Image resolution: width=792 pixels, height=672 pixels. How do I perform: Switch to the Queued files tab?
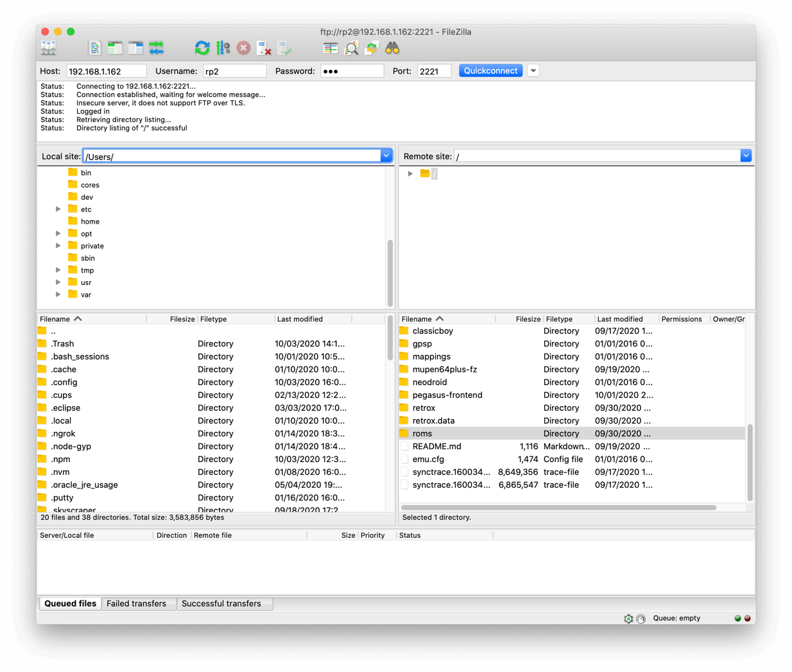[70, 603]
